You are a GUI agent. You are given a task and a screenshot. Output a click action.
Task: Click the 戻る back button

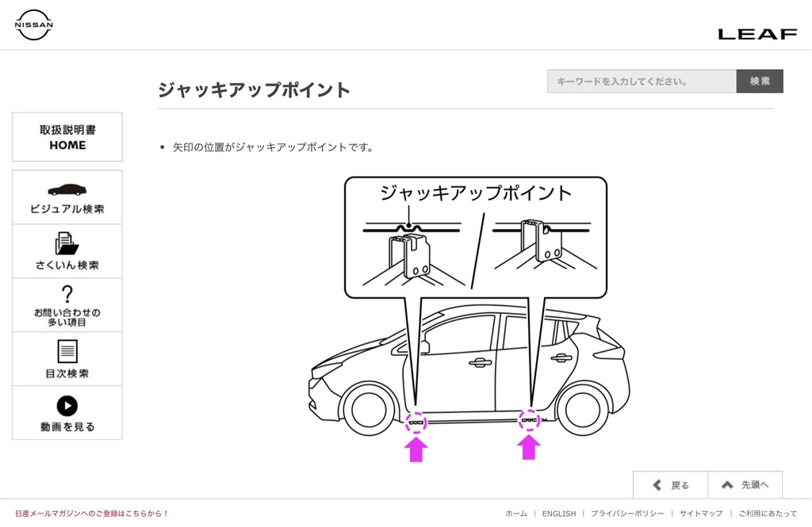671,485
